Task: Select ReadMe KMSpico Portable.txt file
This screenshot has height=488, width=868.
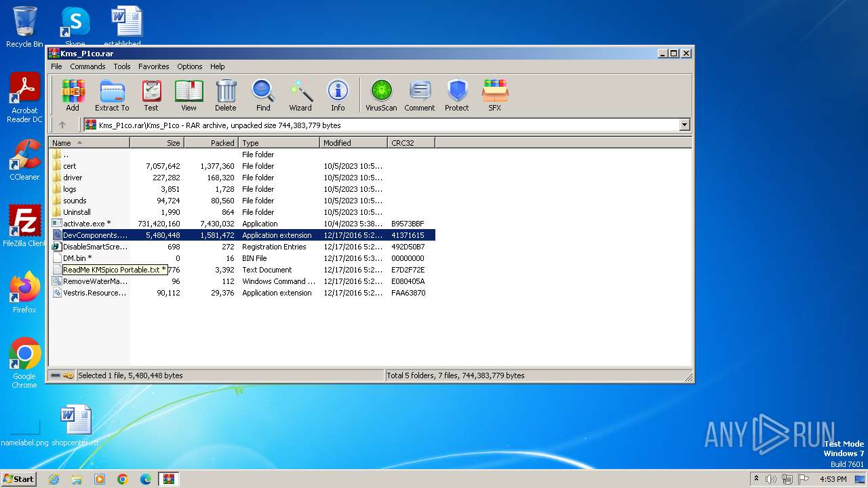Action: point(242,270)
